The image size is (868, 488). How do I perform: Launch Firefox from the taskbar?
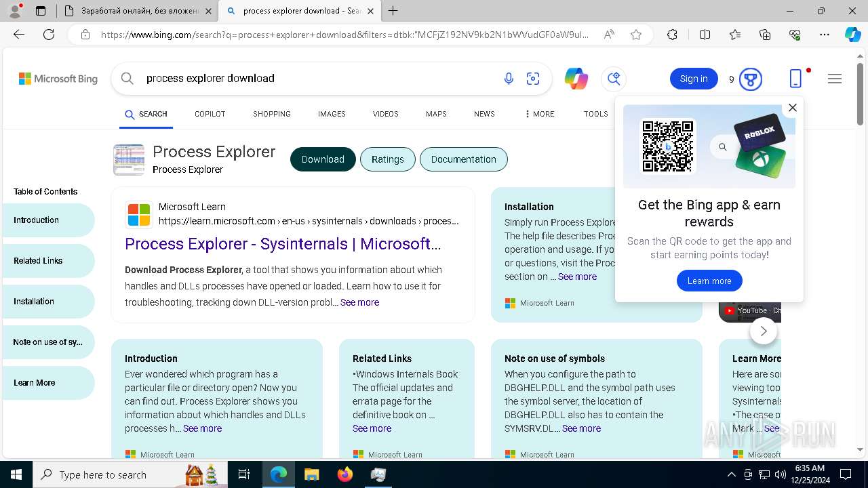click(345, 474)
